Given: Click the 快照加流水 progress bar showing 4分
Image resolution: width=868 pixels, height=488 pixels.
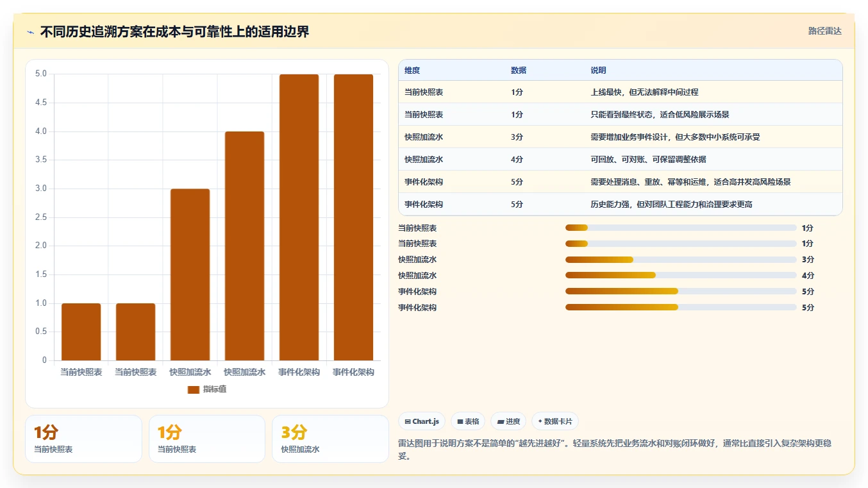Looking at the screenshot, I should tap(681, 276).
